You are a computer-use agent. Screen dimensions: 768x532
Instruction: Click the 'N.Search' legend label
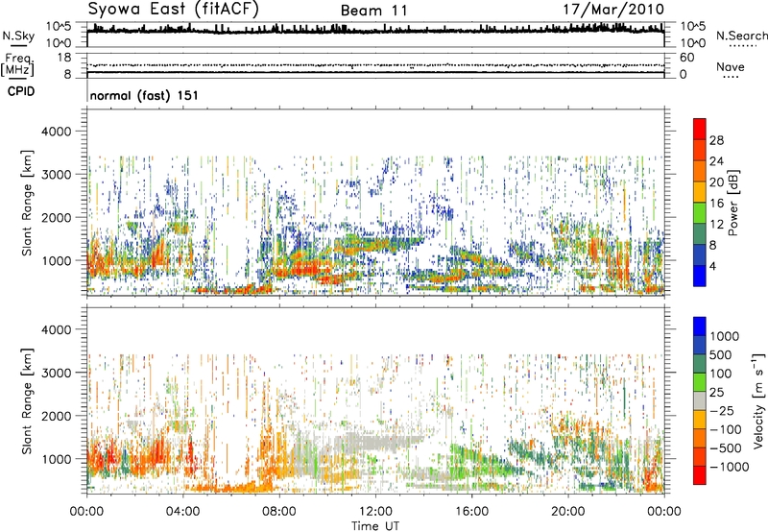742,36
